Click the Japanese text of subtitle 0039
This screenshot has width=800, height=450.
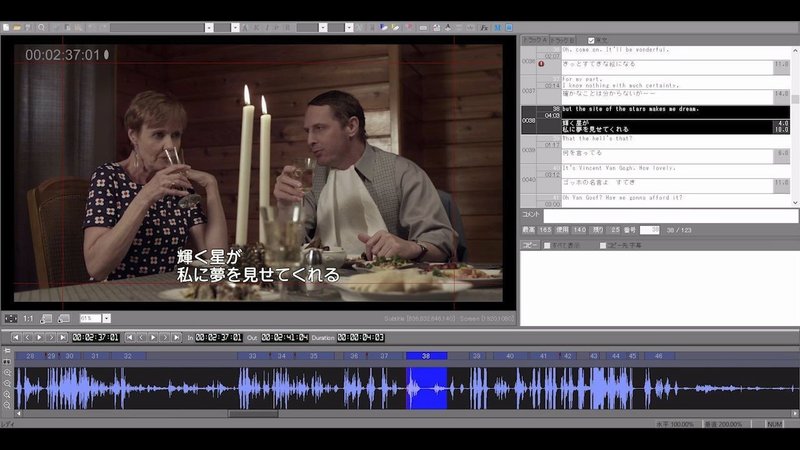[x=667, y=156]
